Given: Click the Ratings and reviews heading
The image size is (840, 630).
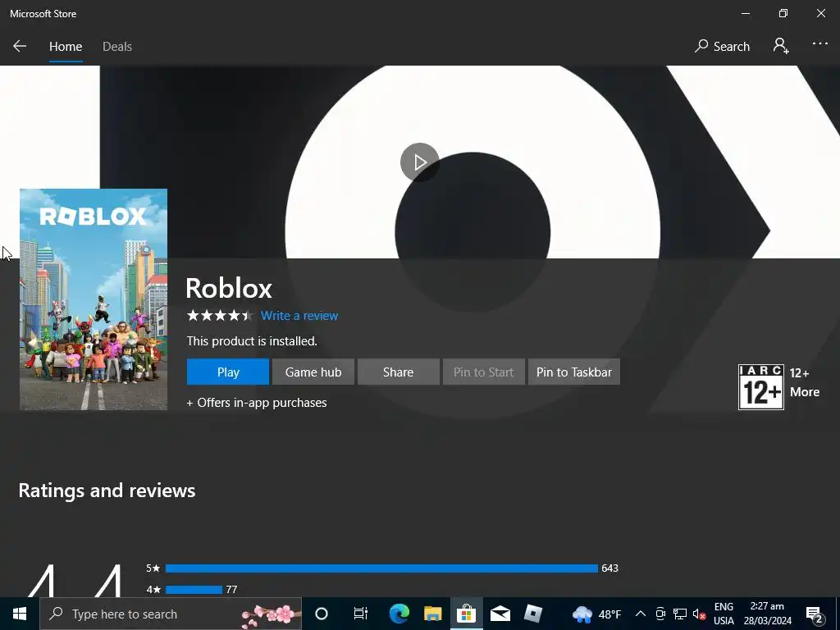Looking at the screenshot, I should point(107,491).
